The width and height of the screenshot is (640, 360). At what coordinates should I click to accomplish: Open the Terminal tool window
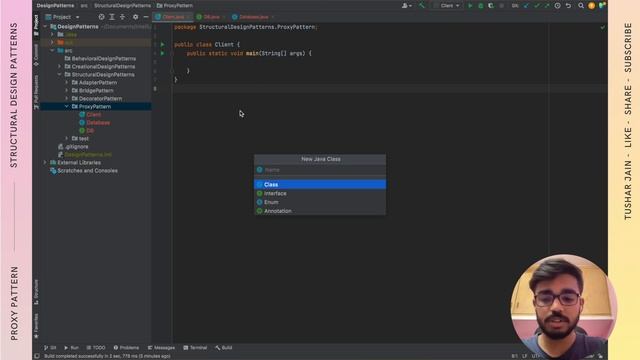195,348
